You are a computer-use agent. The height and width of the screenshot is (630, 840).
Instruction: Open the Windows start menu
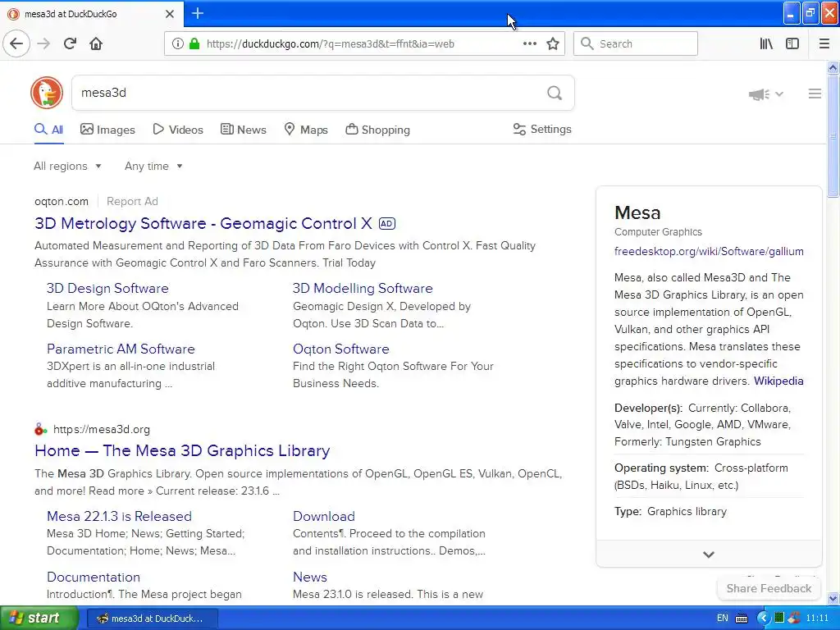click(39, 619)
